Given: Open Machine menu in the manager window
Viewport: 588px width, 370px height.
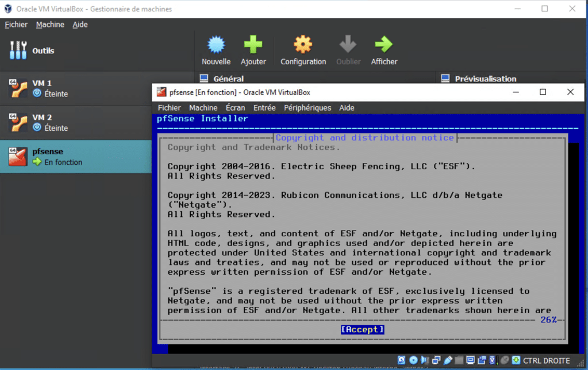Looking at the screenshot, I should tap(50, 24).
